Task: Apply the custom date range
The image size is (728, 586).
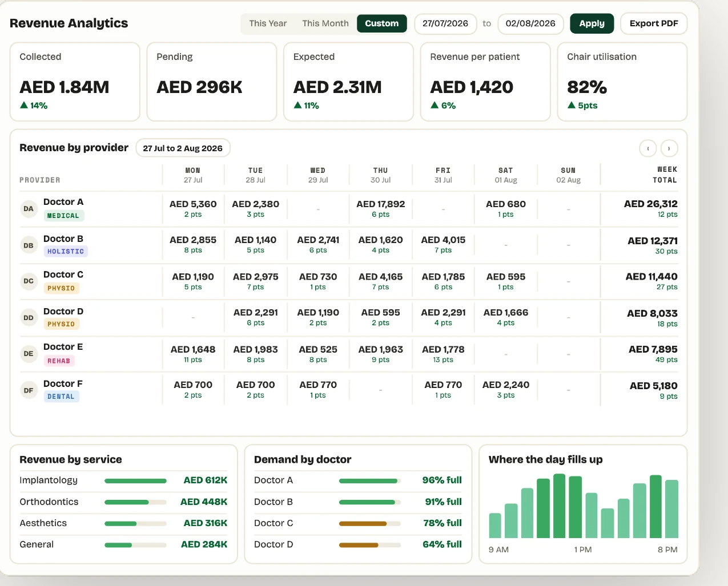Action: (x=592, y=23)
